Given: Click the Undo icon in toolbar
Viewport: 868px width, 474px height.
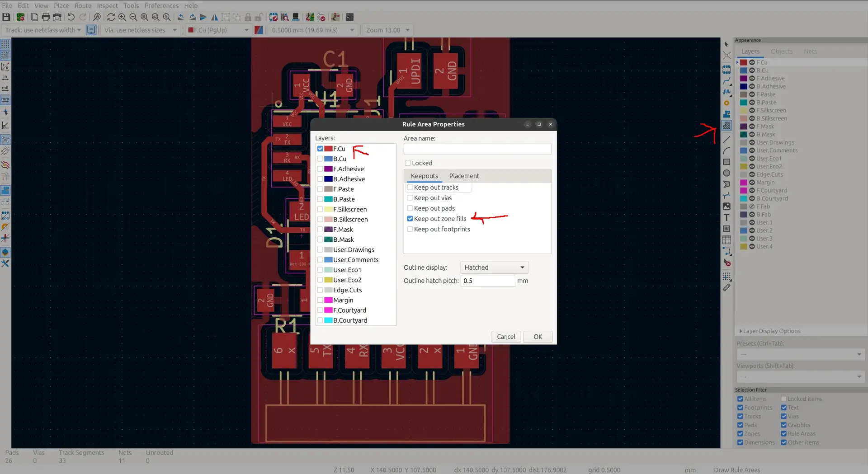Looking at the screenshot, I should (x=71, y=17).
